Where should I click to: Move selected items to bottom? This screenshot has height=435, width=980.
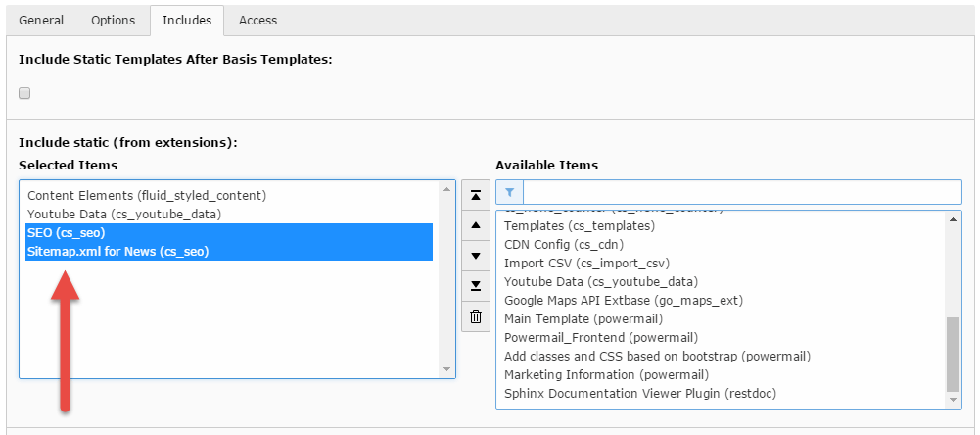click(x=475, y=286)
